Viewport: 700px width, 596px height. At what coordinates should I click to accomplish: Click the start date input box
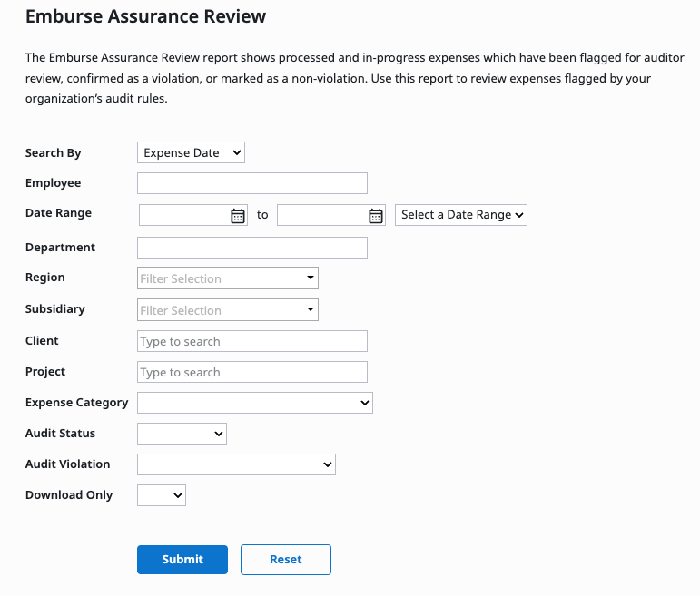point(183,216)
